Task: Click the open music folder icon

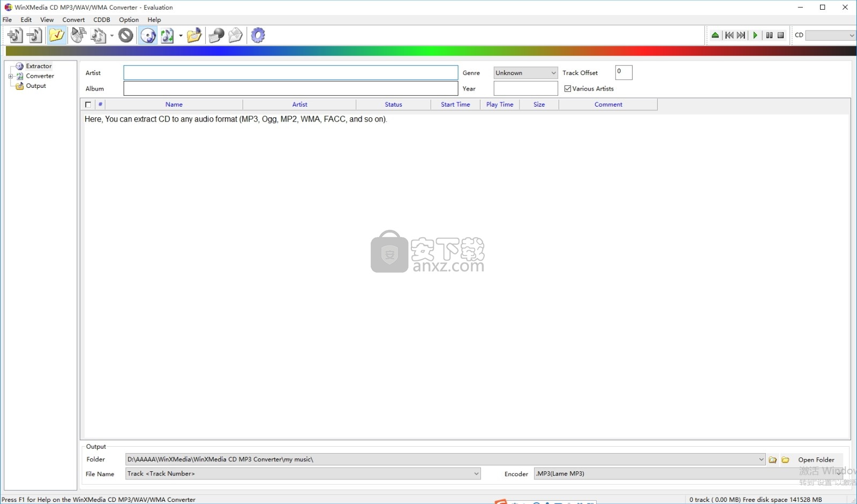Action: pos(194,35)
